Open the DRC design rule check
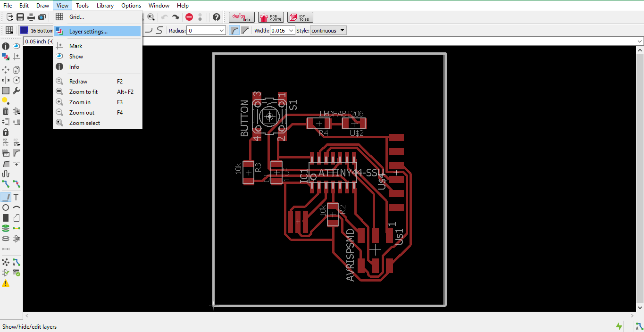 tap(17, 273)
